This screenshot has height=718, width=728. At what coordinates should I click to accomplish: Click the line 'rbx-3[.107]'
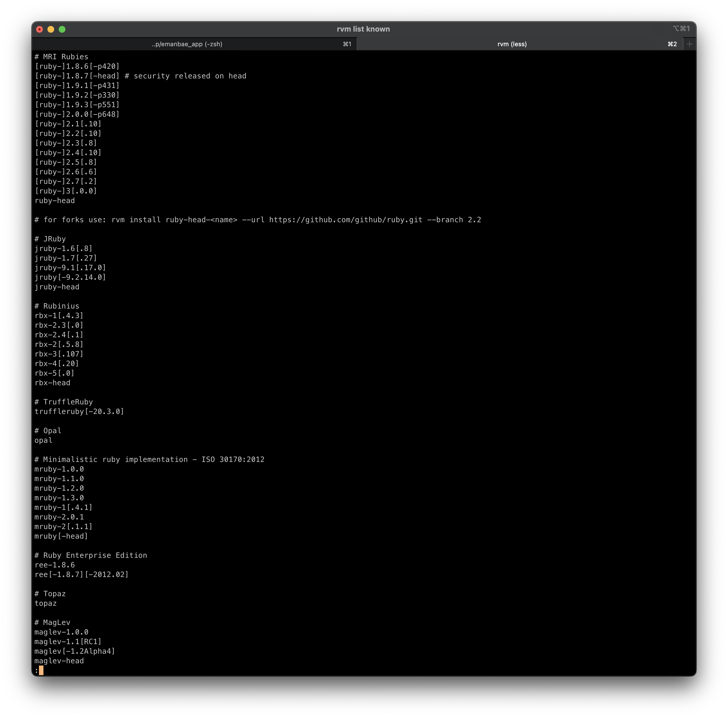(x=59, y=354)
